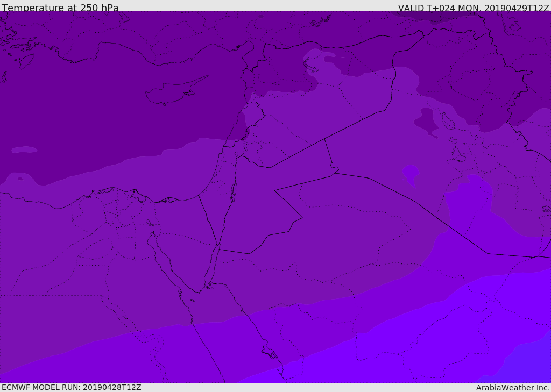Viewport: 551px width, 392px height.
Task: Click the 'ECMWF MODEL RUN: 20190428T12Z' label
Action: pos(72,387)
